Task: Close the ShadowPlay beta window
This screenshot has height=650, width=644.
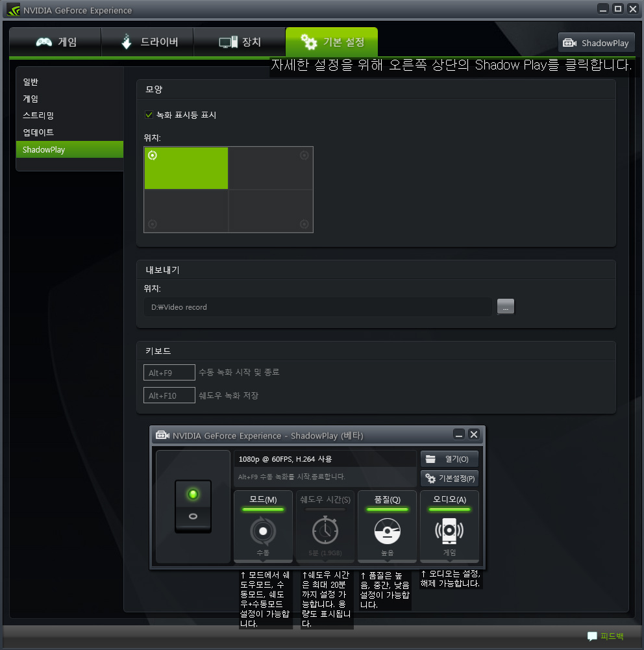Action: click(x=474, y=434)
